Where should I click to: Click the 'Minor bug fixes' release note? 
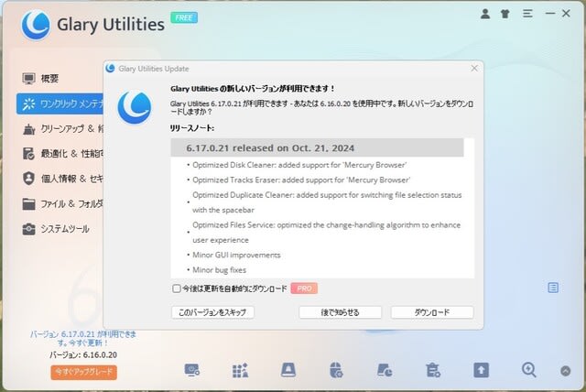[219, 270]
